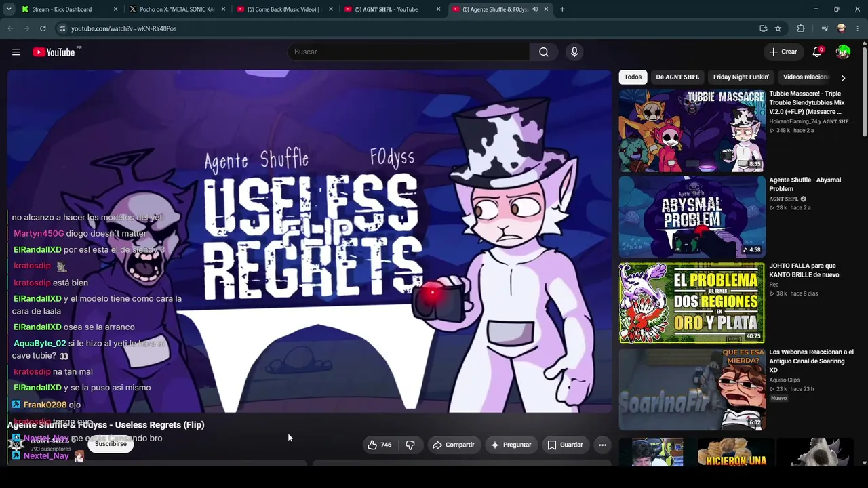
Task: Click the Useless Regrets video player
Action: pos(309,241)
